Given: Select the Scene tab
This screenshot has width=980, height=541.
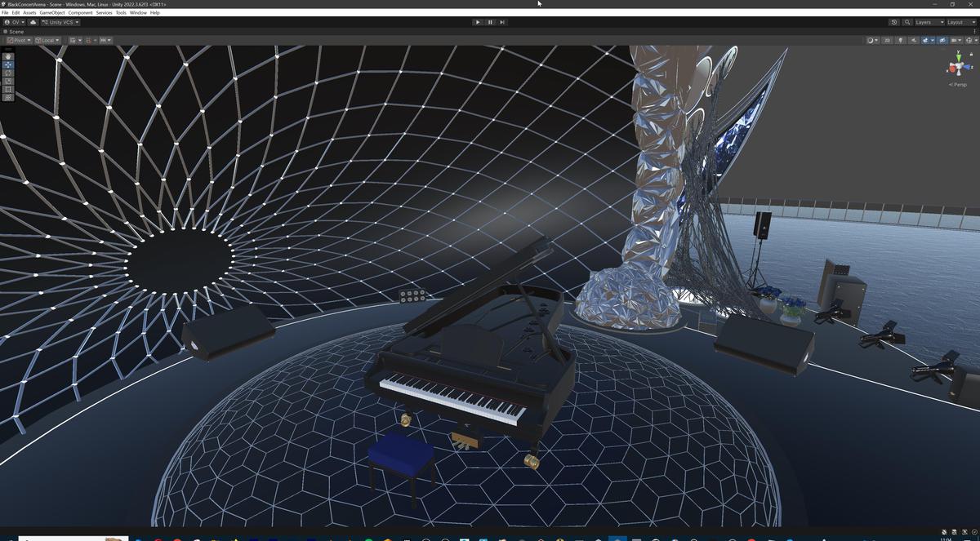Looking at the screenshot, I should click(x=14, y=31).
